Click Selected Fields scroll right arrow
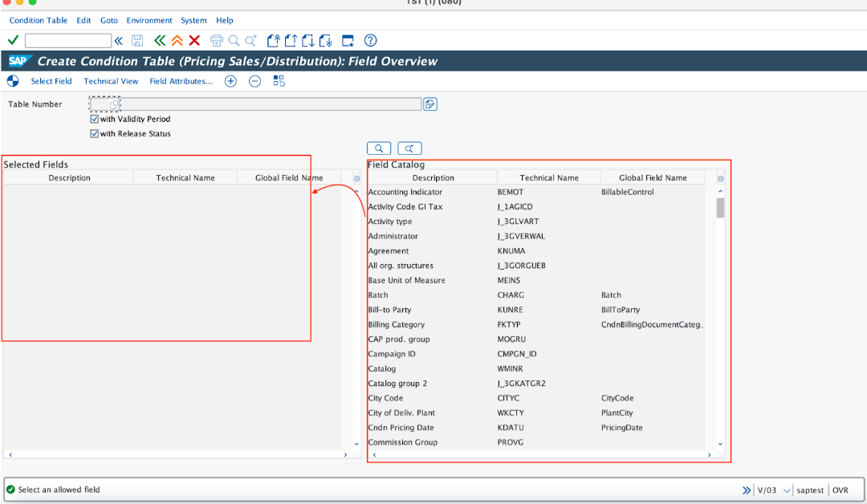 345,455
